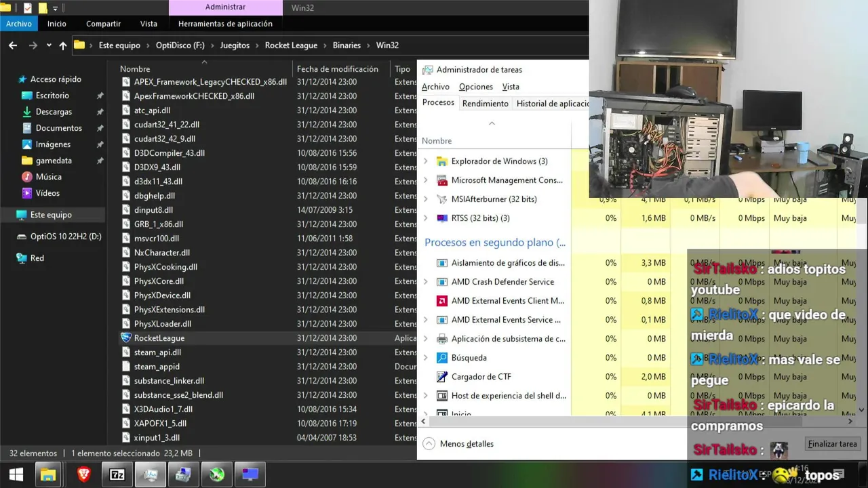Sort by the Nombre column in Explorer
Screen dimensions: 868x488
[x=135, y=69]
